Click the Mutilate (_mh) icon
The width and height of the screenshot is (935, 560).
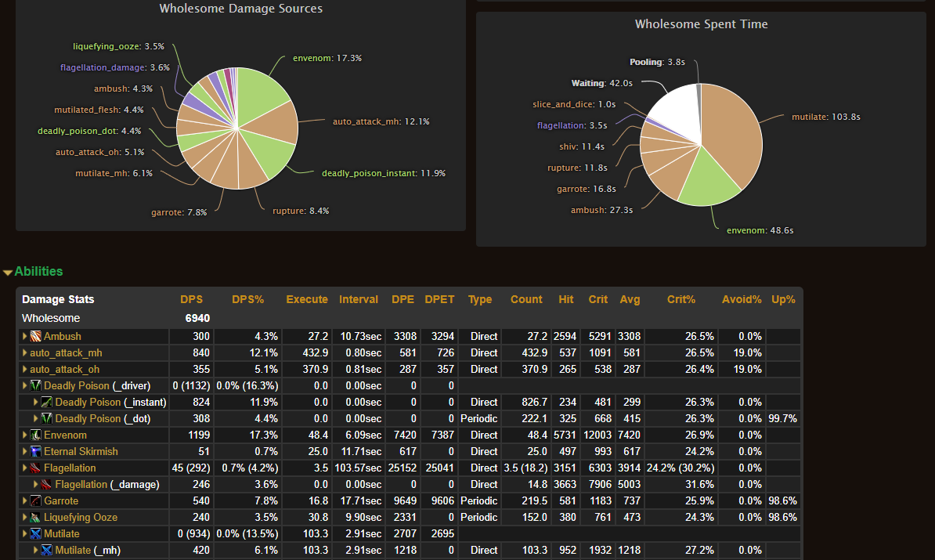46,551
